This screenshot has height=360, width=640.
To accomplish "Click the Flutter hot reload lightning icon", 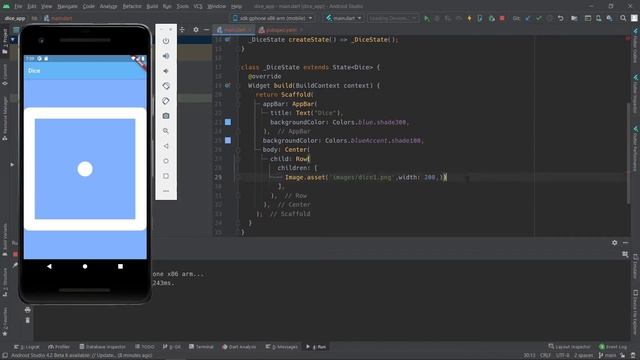I will [x=469, y=18].
